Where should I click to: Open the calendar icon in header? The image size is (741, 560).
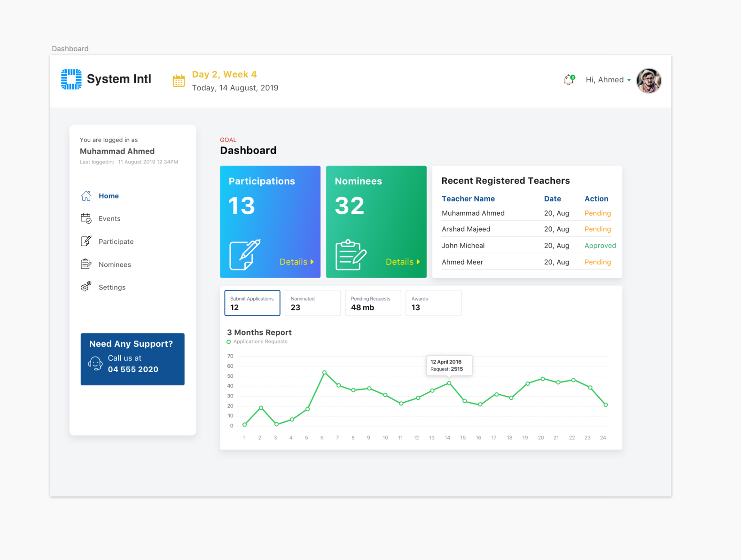(179, 81)
